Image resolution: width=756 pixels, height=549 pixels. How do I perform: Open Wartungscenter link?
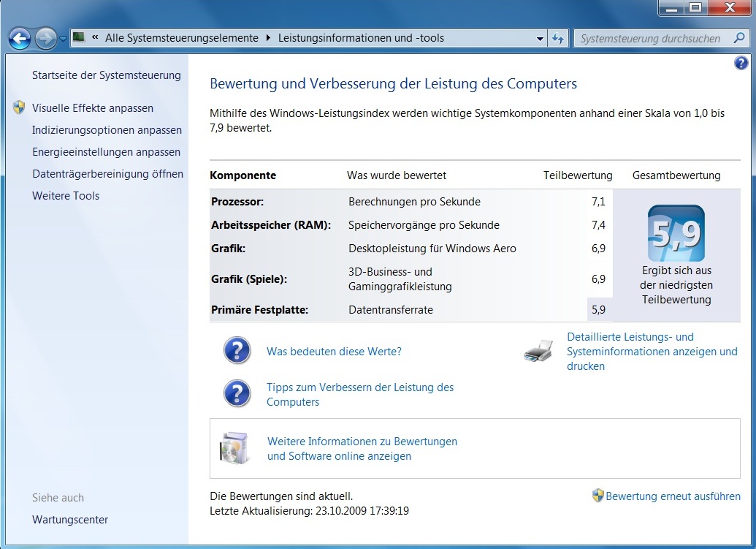70,520
